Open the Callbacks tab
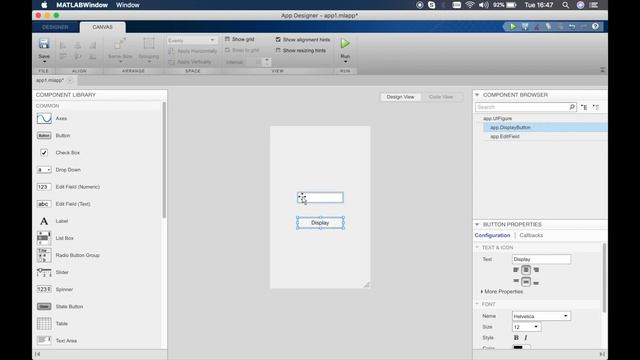 pos(531,236)
